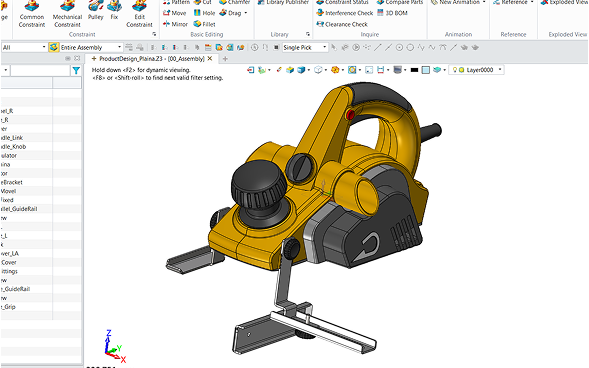The height and width of the screenshot is (368, 589).
Task: Click the Clearance Check button
Action: click(342, 24)
